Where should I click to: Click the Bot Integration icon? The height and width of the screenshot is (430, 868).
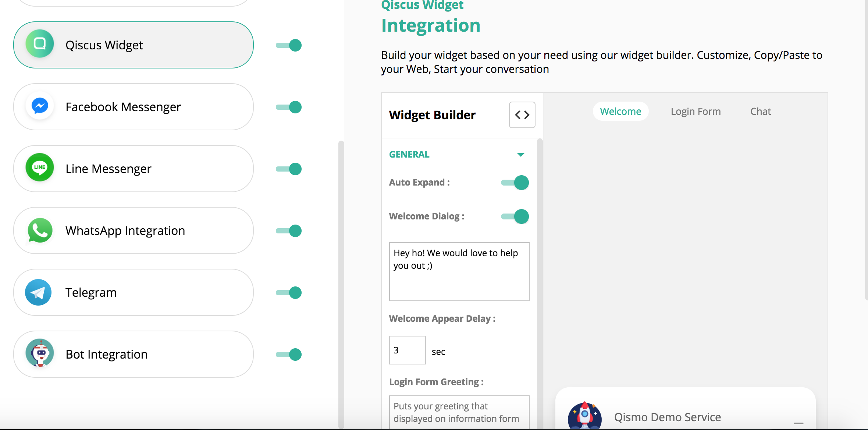click(39, 353)
